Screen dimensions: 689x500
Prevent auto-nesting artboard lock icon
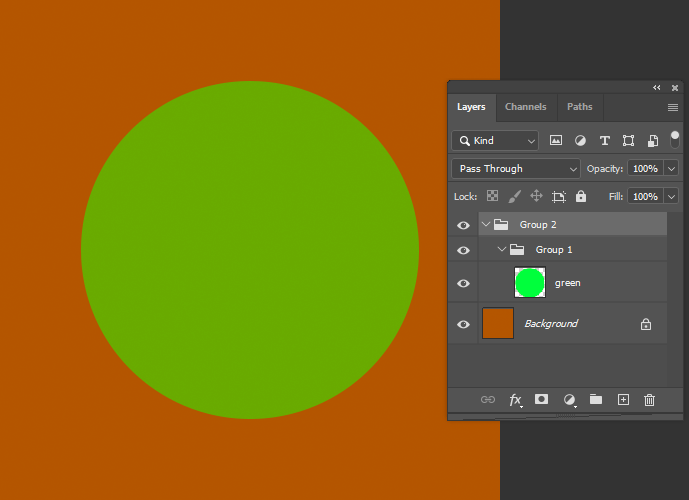(558, 196)
